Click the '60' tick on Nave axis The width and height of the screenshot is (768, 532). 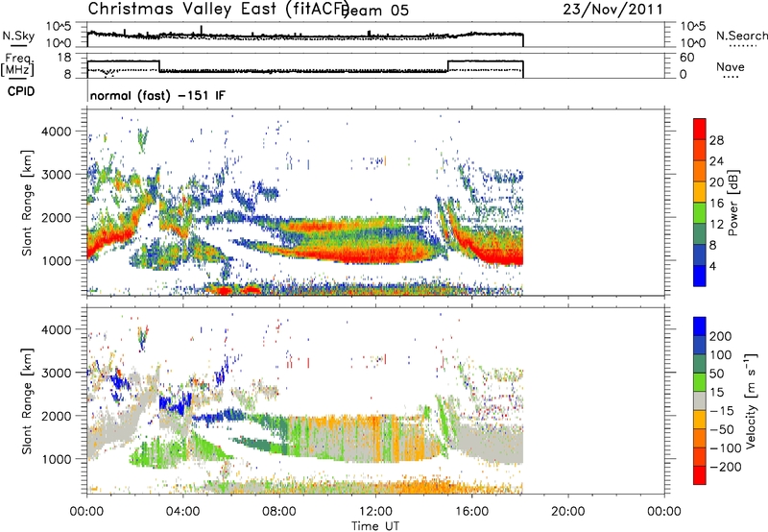[687, 58]
